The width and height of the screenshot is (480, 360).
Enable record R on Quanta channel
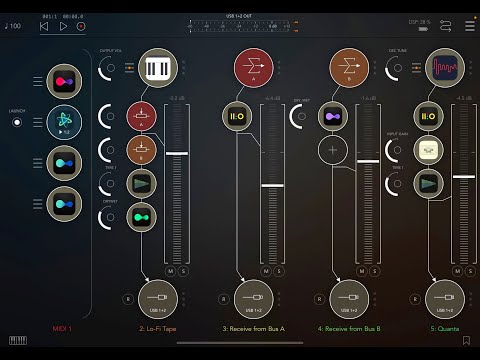pos(415,299)
